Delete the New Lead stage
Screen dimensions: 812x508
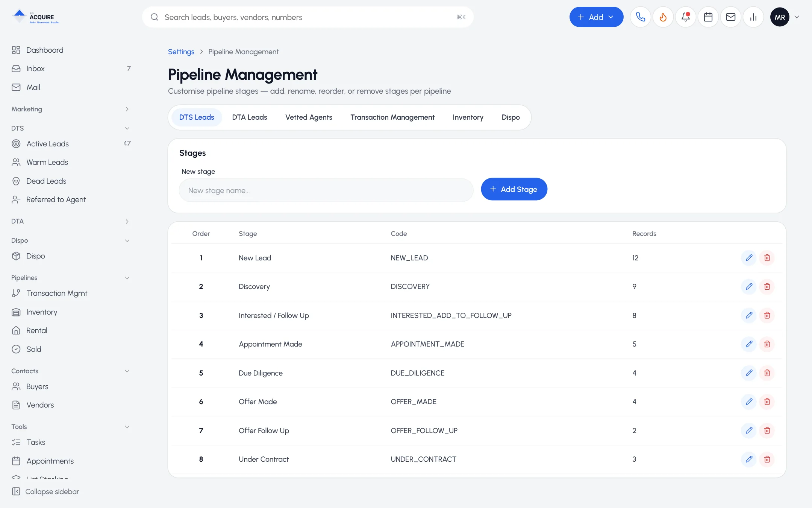[767, 258]
